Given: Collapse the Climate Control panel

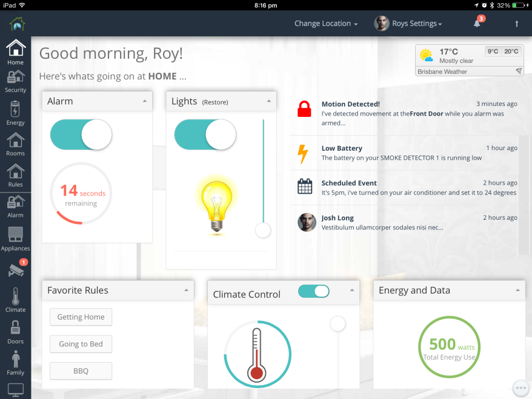Looking at the screenshot, I should click(352, 290).
